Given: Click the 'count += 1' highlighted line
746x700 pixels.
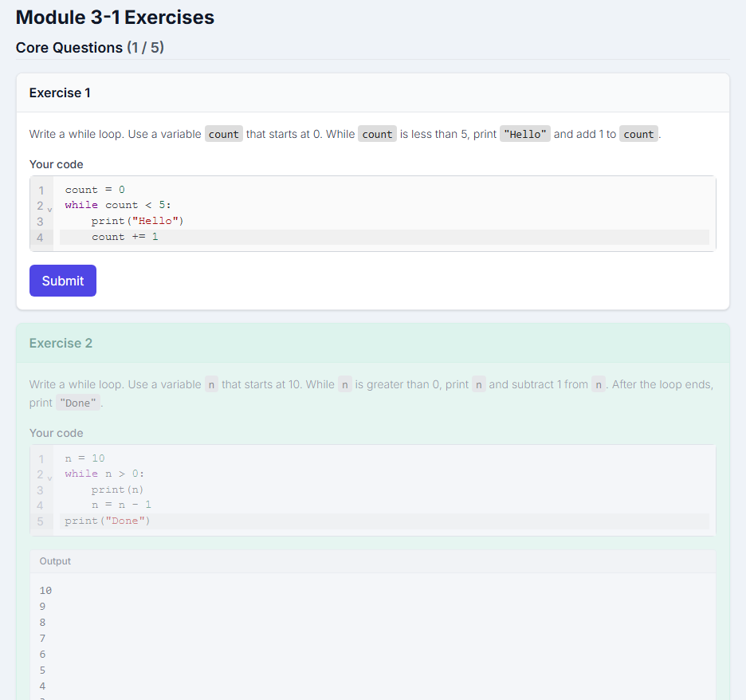Looking at the screenshot, I should 124,237.
